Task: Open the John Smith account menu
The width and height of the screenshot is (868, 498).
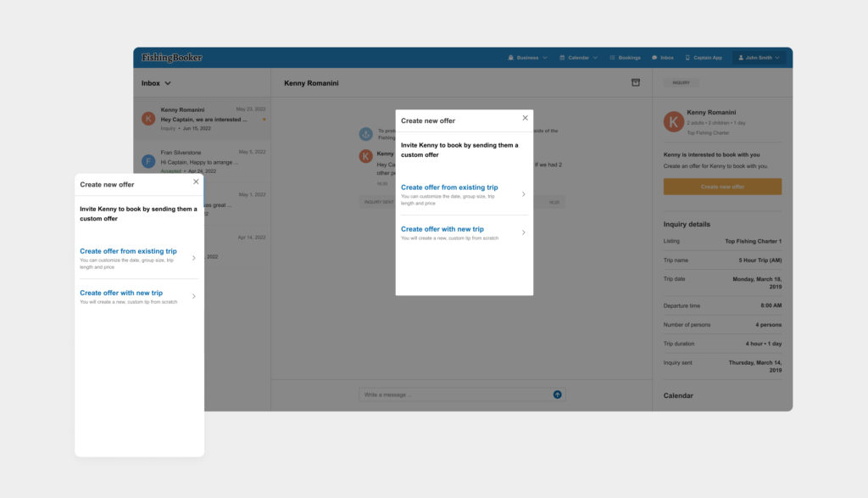Action: (759, 57)
